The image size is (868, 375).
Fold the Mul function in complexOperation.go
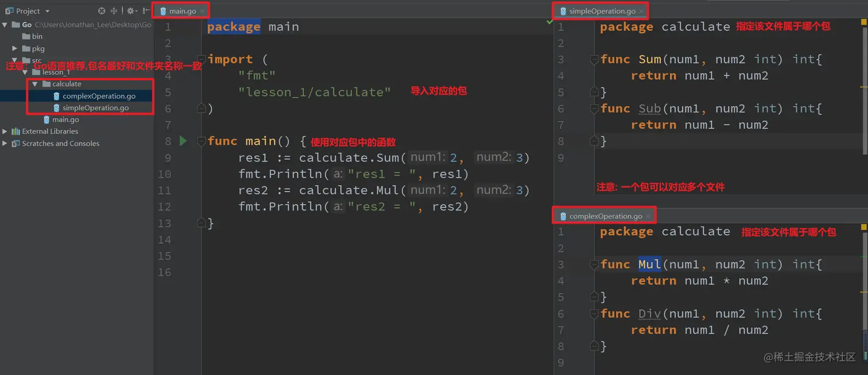pos(594,264)
